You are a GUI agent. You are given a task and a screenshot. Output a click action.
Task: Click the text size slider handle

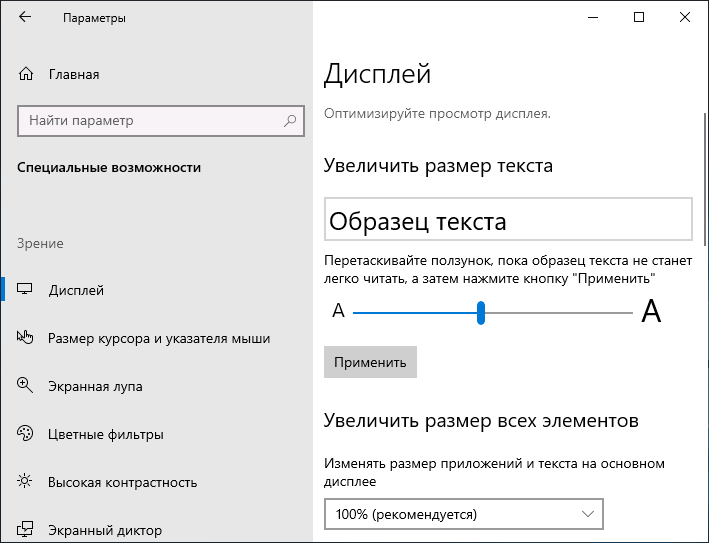(x=481, y=312)
